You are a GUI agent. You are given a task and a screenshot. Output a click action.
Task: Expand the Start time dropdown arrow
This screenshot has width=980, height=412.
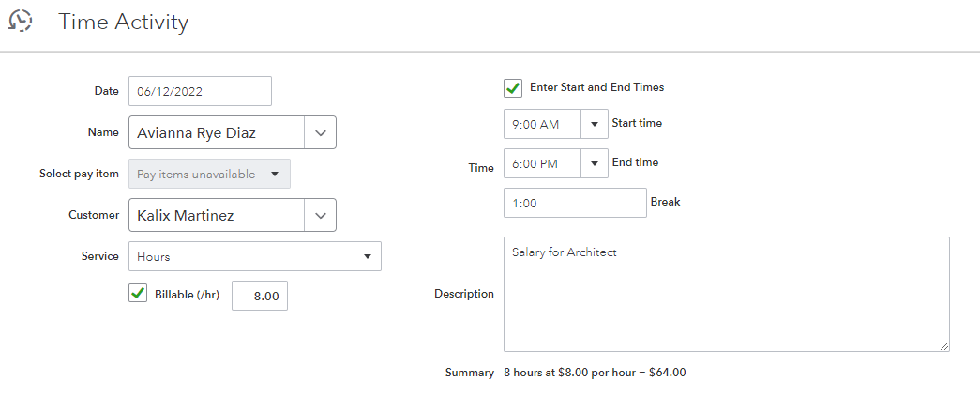coord(594,123)
